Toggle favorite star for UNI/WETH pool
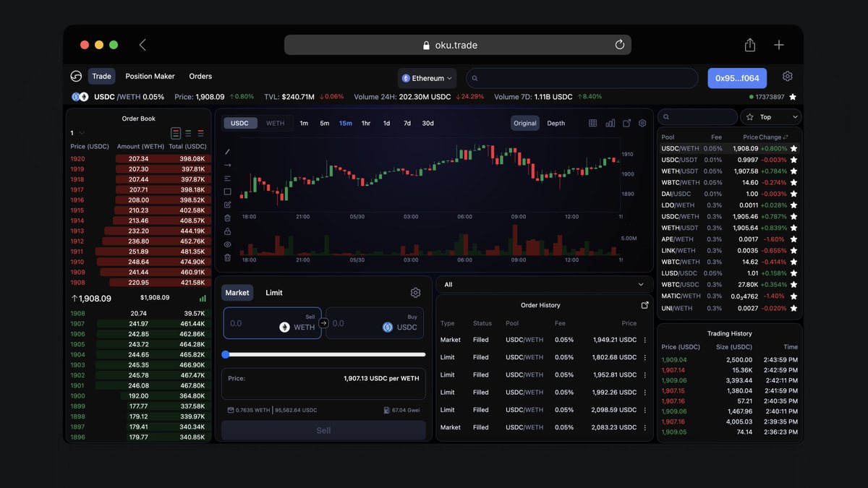 pyautogui.click(x=793, y=308)
